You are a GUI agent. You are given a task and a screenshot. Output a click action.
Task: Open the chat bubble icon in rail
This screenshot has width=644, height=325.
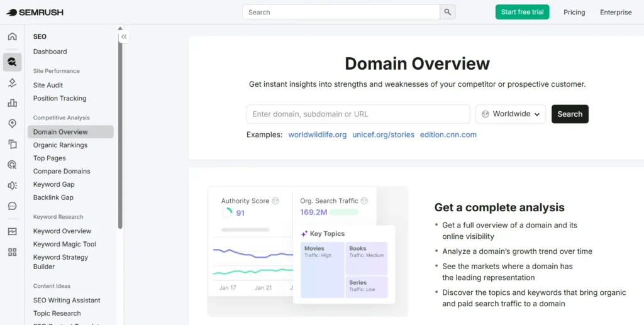coord(13,206)
